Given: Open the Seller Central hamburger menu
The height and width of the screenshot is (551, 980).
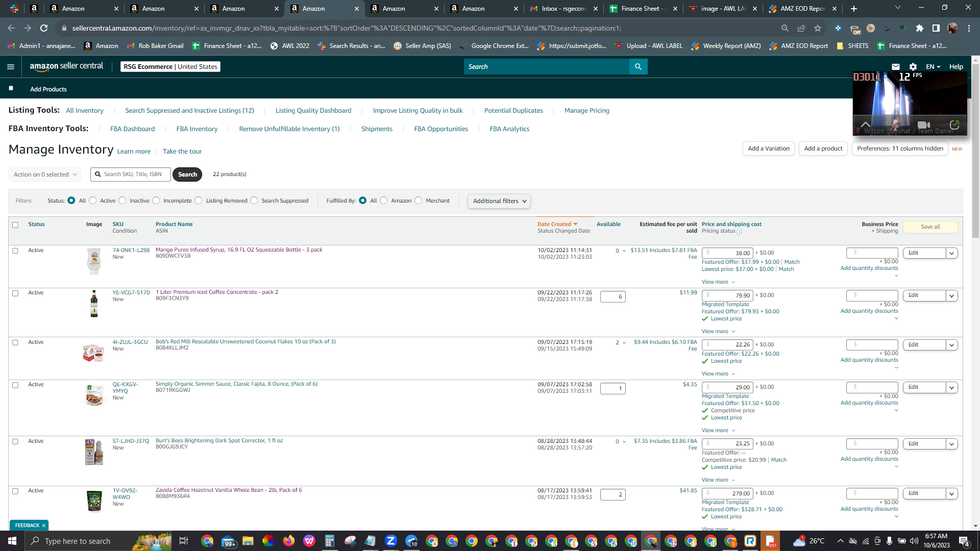Looking at the screenshot, I should click(x=11, y=67).
